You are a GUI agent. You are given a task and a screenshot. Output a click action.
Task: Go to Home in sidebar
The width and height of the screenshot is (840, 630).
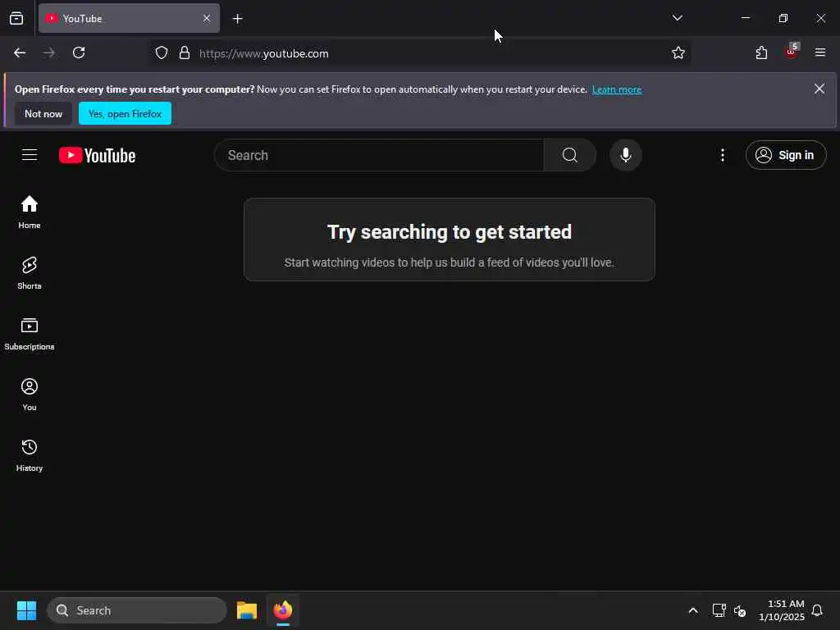(x=30, y=212)
